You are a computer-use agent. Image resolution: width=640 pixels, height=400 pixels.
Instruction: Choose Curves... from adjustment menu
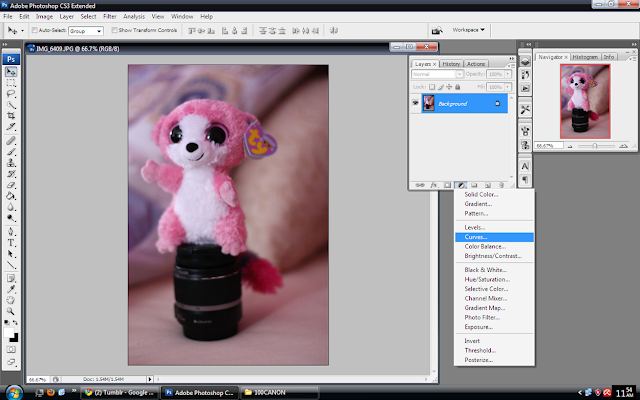(x=494, y=237)
